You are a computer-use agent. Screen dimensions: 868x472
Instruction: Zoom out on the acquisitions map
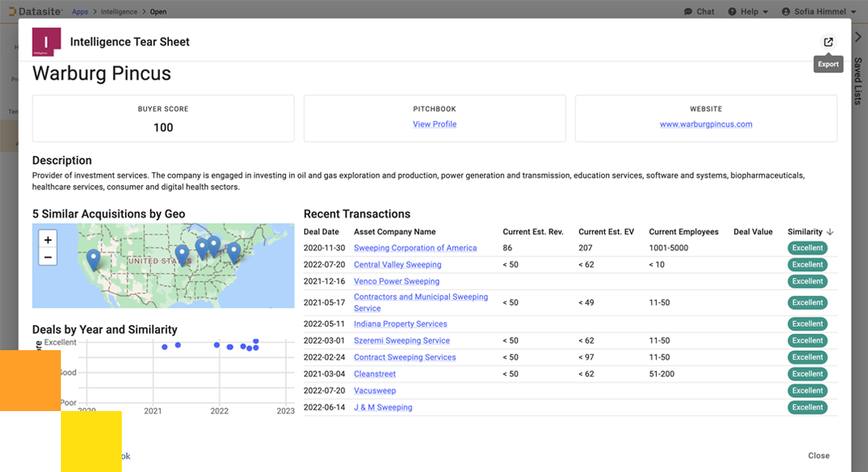pyautogui.click(x=48, y=257)
